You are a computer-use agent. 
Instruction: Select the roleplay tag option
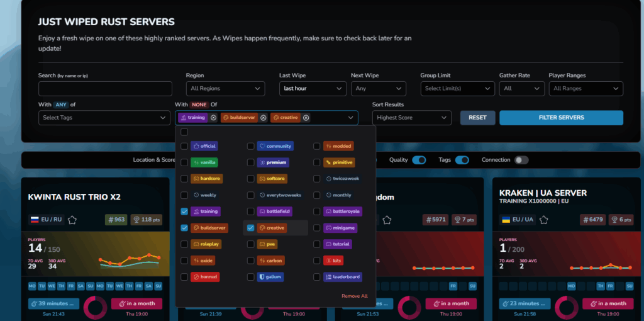(x=206, y=244)
